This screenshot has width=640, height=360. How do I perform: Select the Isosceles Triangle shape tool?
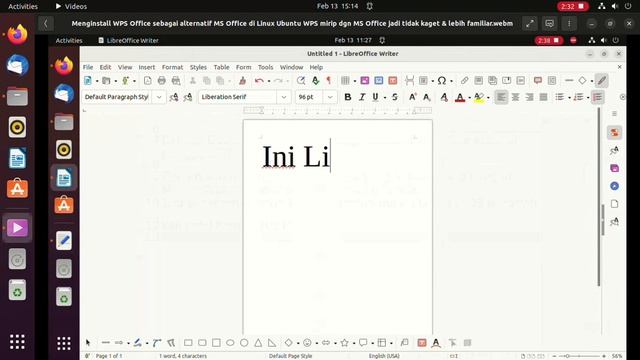pos(258,343)
